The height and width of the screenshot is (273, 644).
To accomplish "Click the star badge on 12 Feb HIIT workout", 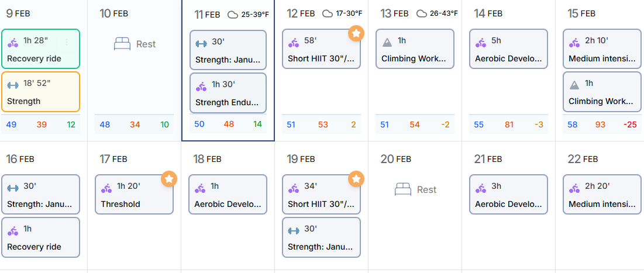I will coord(356,33).
